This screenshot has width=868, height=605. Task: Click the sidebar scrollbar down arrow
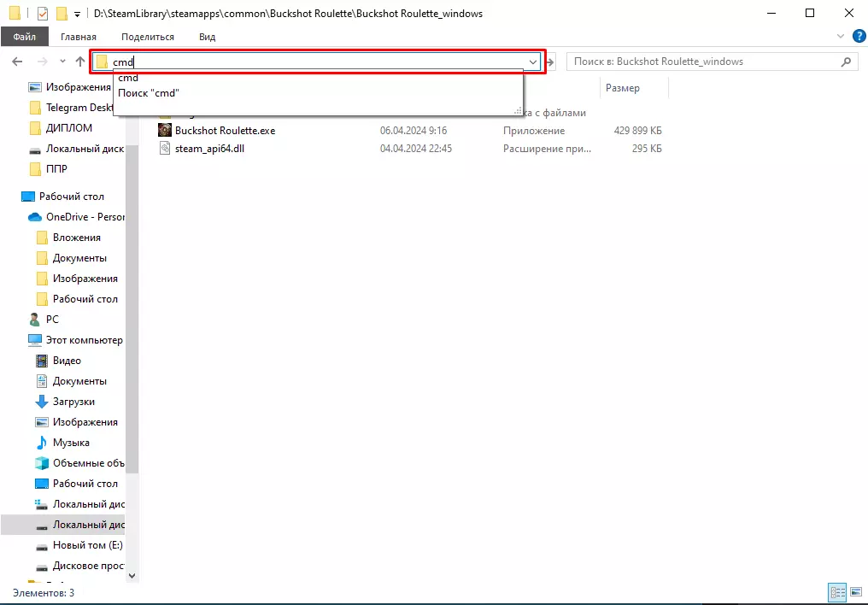tap(132, 576)
